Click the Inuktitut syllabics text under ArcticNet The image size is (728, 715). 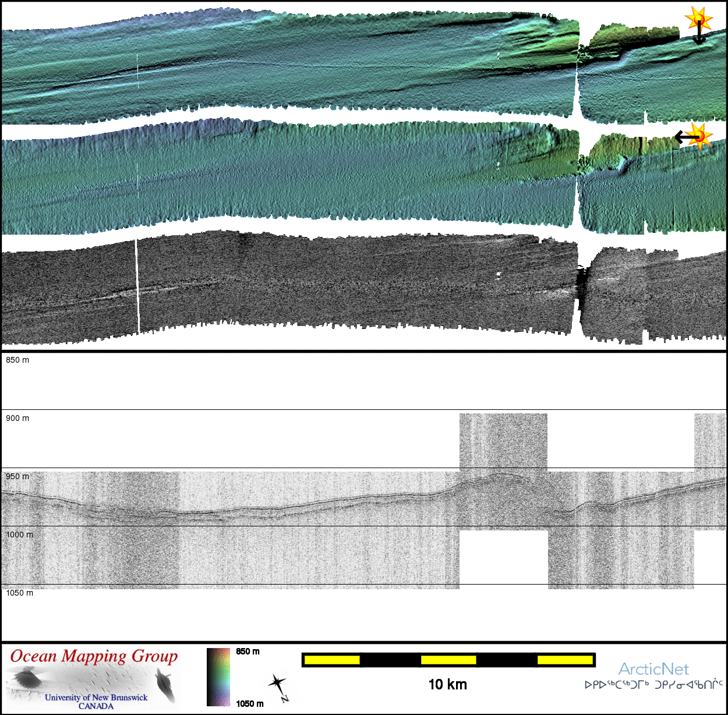point(653,685)
